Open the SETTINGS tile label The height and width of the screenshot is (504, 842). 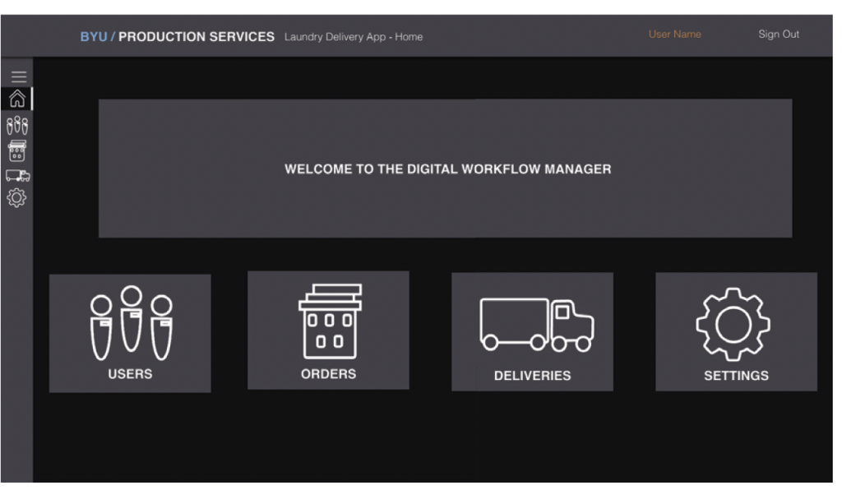736,376
